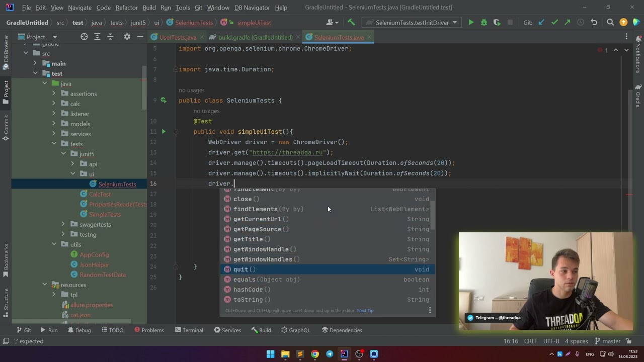Image resolution: width=644 pixels, height=362 pixels.
Task: Click the 4 spaces indent setting
Action: [x=576, y=341]
